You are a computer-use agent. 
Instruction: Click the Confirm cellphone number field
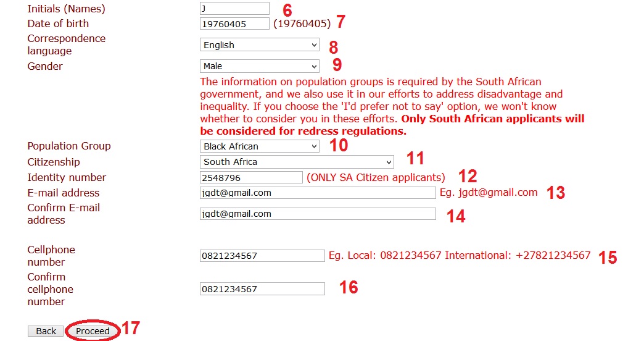262,289
